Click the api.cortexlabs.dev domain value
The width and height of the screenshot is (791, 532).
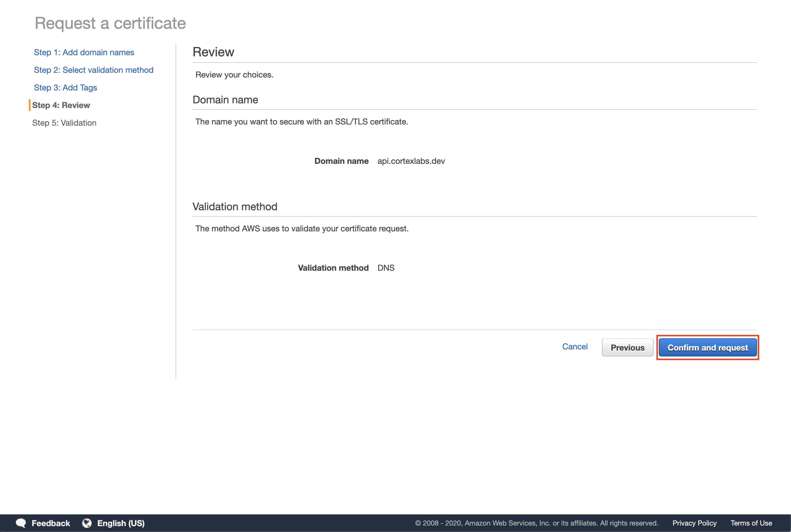pos(411,161)
